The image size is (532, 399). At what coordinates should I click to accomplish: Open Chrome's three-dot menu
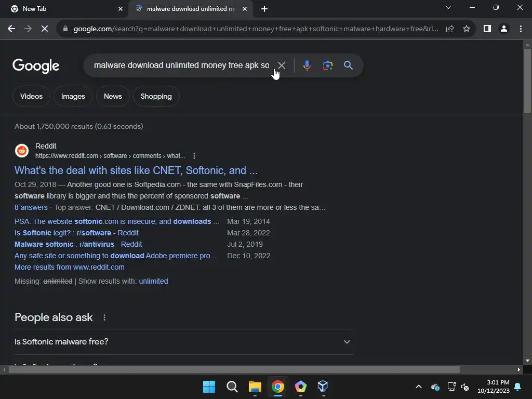click(x=521, y=29)
